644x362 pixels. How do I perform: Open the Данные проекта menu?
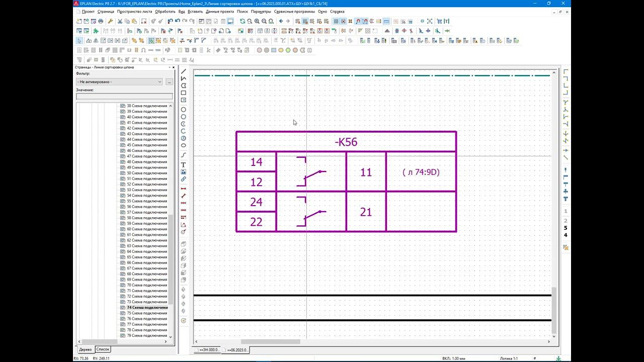click(x=220, y=11)
